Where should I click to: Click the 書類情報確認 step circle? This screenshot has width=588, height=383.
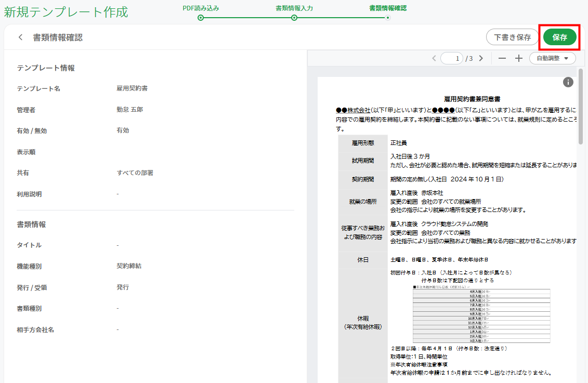tap(388, 18)
